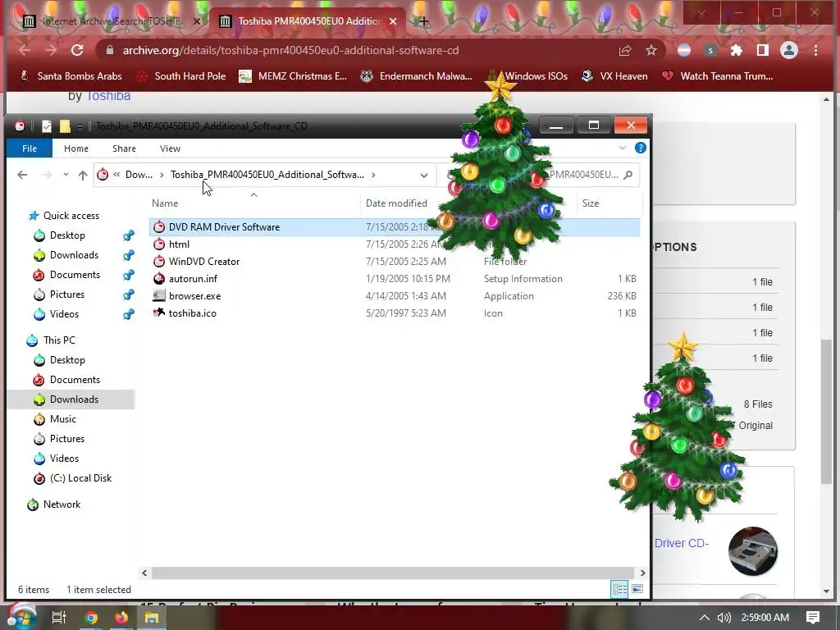This screenshot has width=840, height=630.
Task: Select Quick access in navigation pane
Action: 71,216
